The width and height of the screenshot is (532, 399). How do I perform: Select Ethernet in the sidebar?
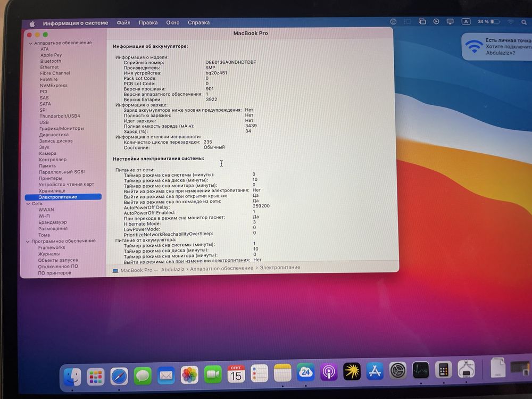point(49,67)
